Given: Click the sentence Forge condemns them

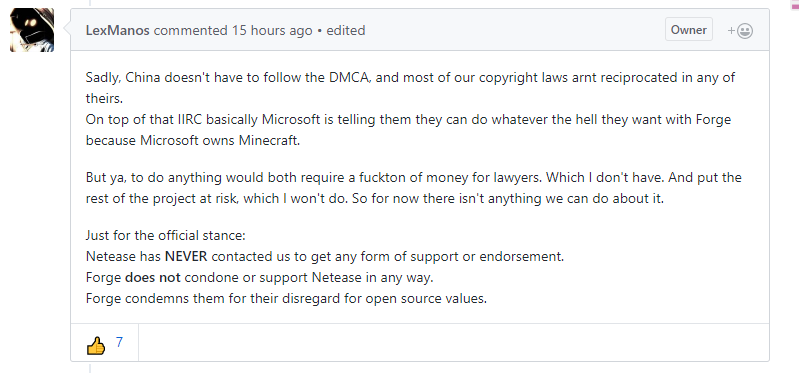Looking at the screenshot, I should [286, 299].
